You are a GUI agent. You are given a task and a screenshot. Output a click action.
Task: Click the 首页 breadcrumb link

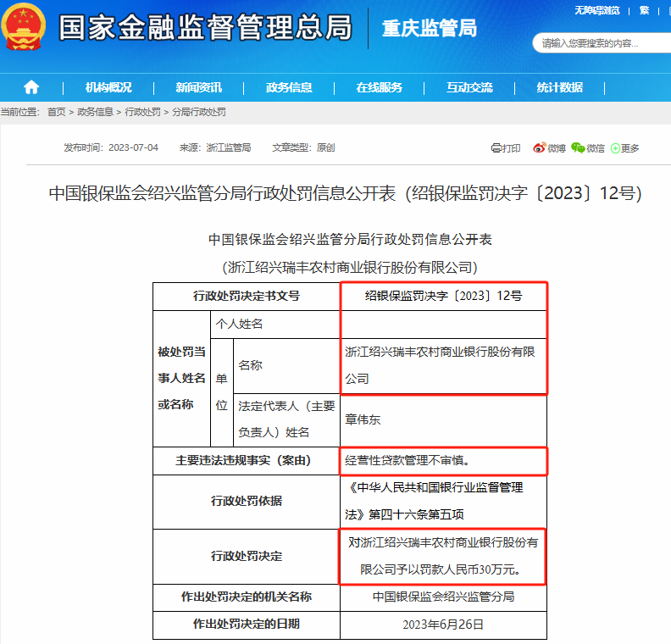(x=56, y=112)
